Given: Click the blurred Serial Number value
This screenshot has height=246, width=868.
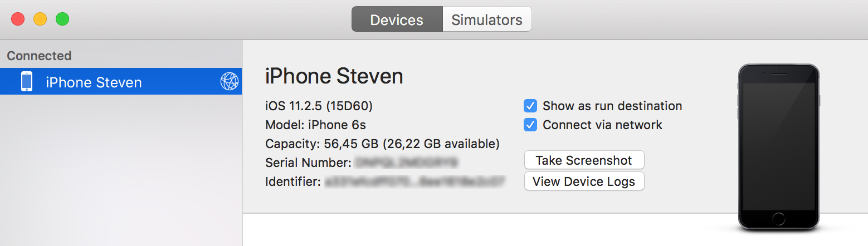Looking at the screenshot, I should pyautogui.click(x=406, y=163).
